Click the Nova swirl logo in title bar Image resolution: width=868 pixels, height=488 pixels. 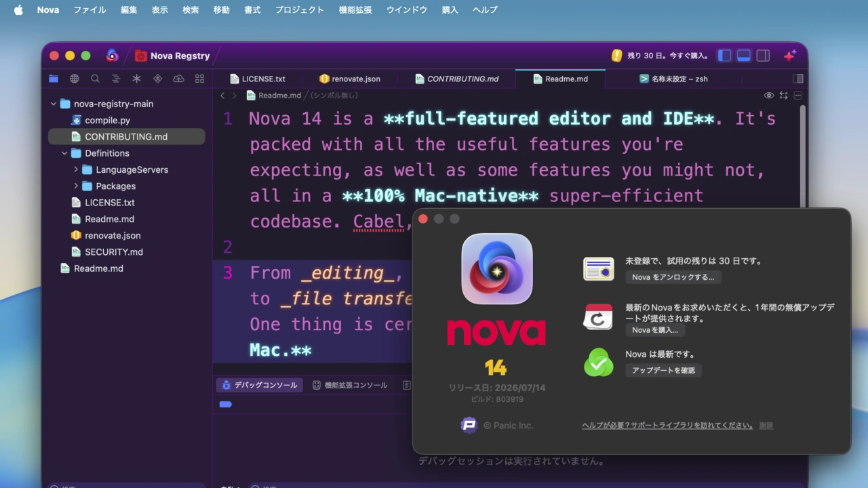113,56
